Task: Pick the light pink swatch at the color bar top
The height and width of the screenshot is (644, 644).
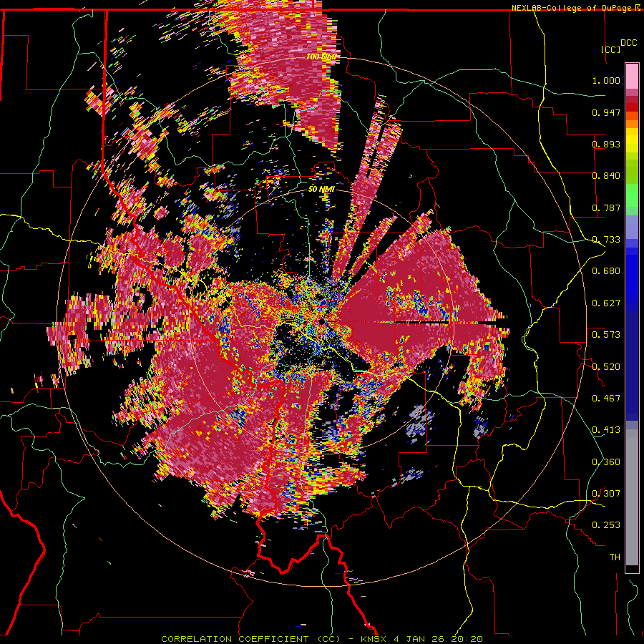Action: pyautogui.click(x=632, y=76)
